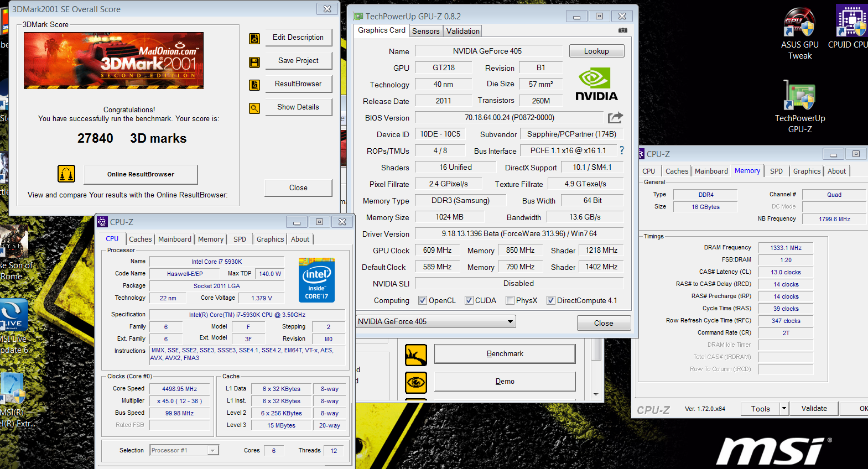
Task: Click the Benchmark button
Action: (505, 354)
